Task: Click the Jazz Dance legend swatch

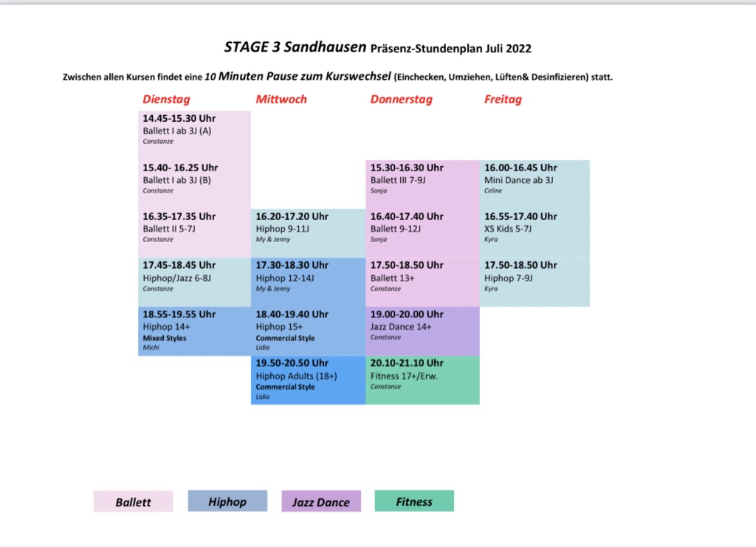Action: point(321,502)
